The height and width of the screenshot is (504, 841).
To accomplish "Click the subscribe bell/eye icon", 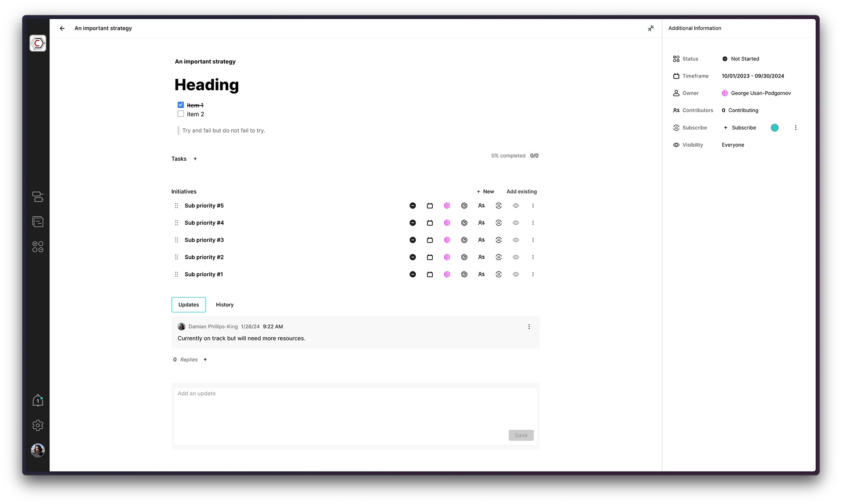I will pyautogui.click(x=676, y=127).
